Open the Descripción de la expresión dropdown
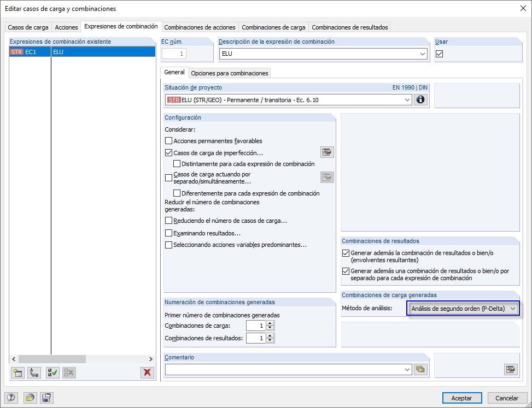Image resolution: width=532 pixels, height=408 pixels. [x=423, y=54]
